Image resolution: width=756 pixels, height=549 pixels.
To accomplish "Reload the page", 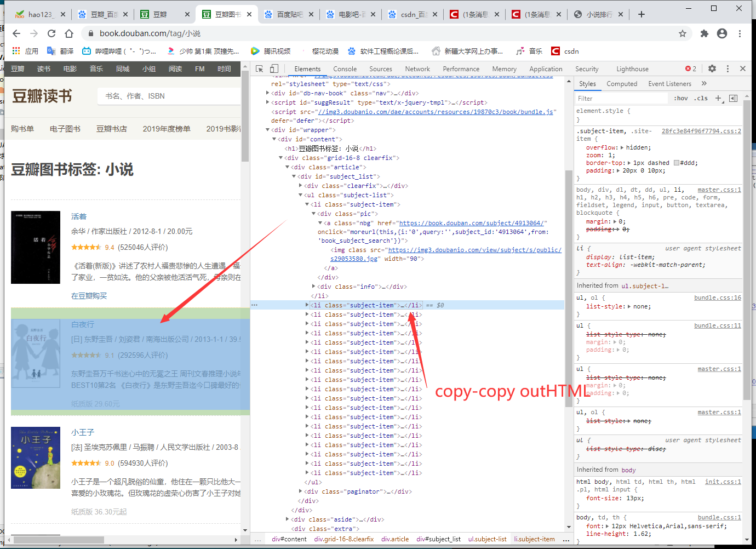I will pos(51,33).
